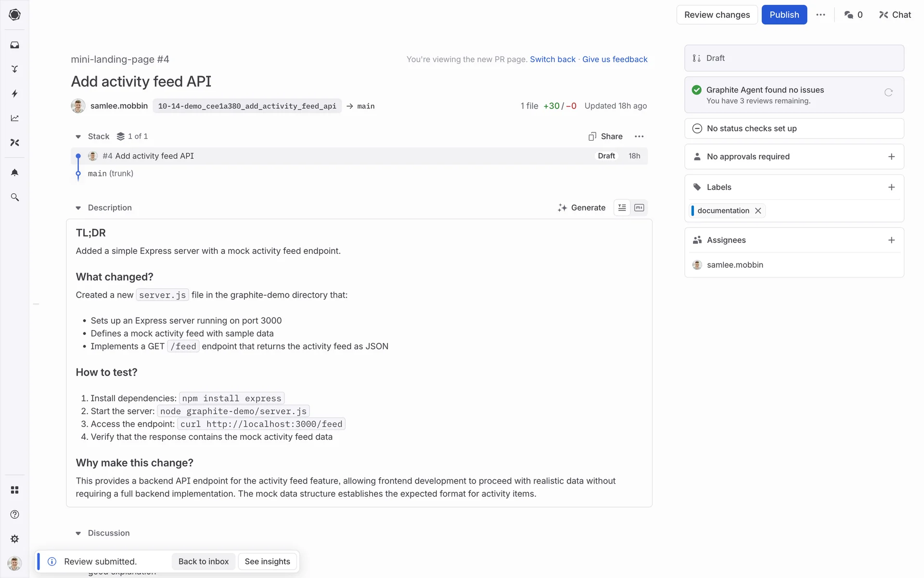
Task: Open the insights chart sidebar icon
Action: click(x=14, y=118)
